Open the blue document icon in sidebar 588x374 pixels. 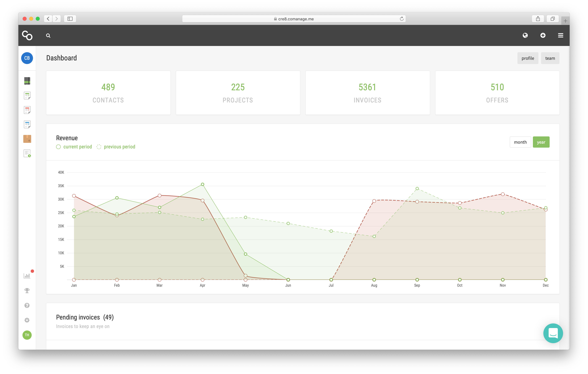27,124
